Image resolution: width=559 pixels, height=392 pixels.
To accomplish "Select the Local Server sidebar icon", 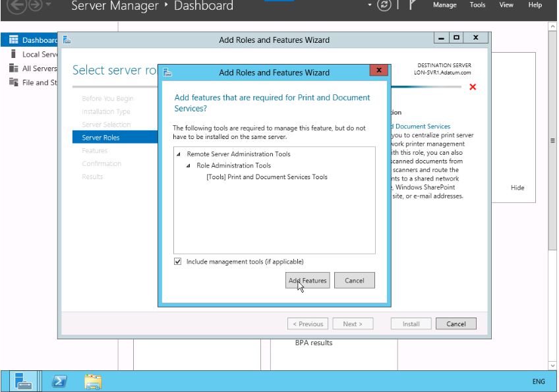I will 13,55.
